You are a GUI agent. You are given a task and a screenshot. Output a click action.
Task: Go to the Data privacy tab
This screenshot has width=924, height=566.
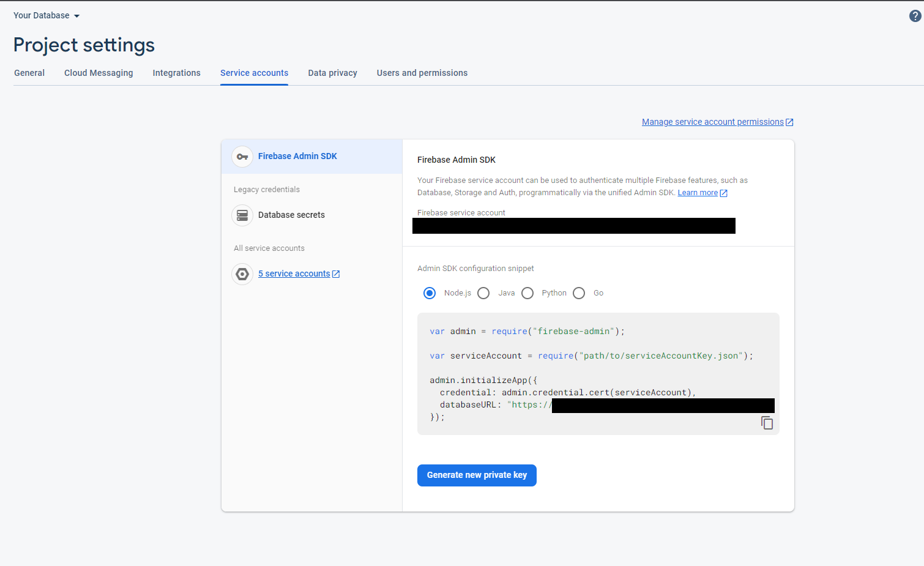[332, 73]
